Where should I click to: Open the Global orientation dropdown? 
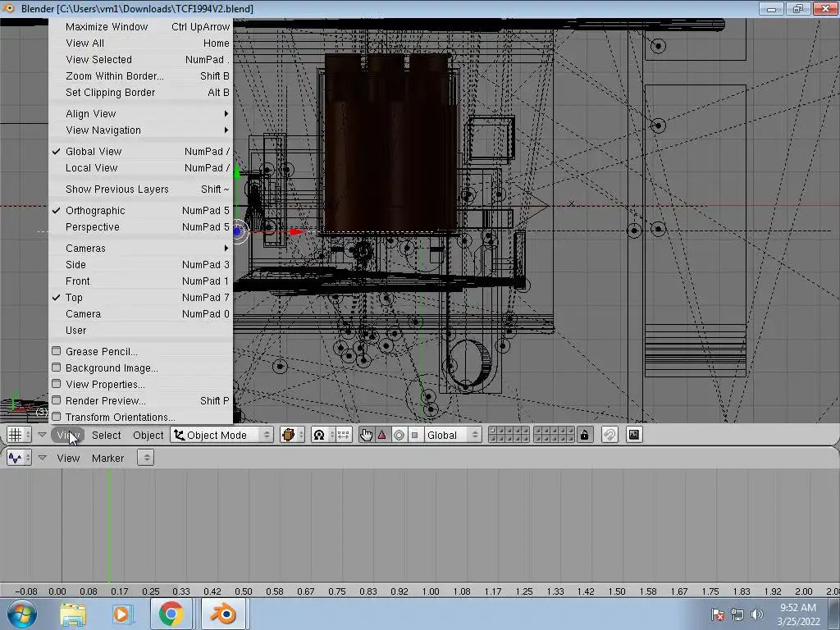[452, 435]
